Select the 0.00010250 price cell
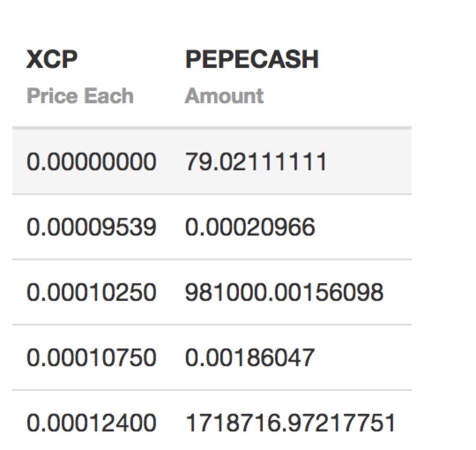Screen dimensions: 476x450 click(x=91, y=292)
